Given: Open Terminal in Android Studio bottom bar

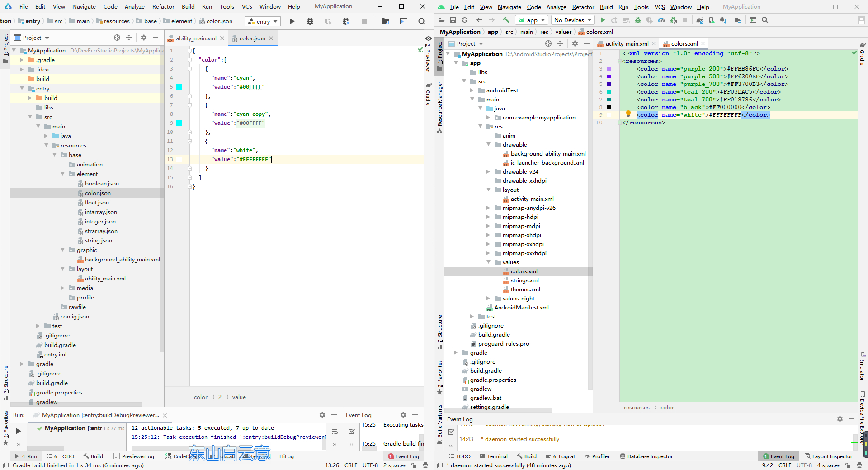Looking at the screenshot, I should [x=494, y=456].
